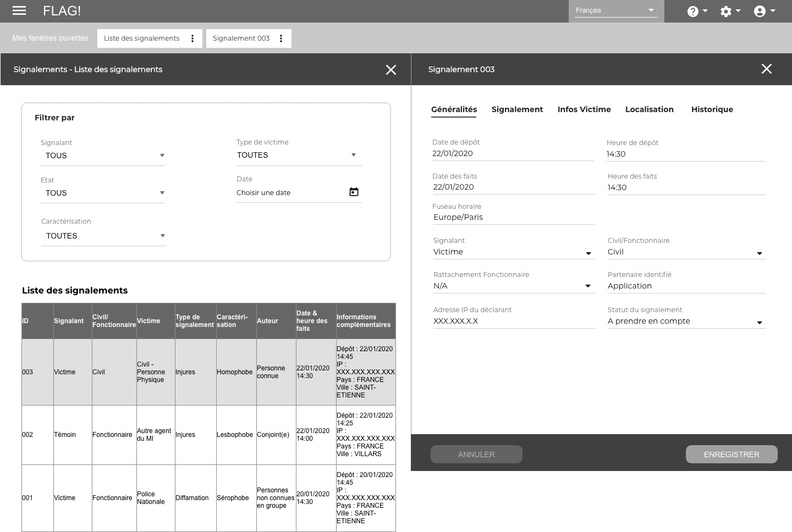Click the ANNULER button

pos(476,455)
